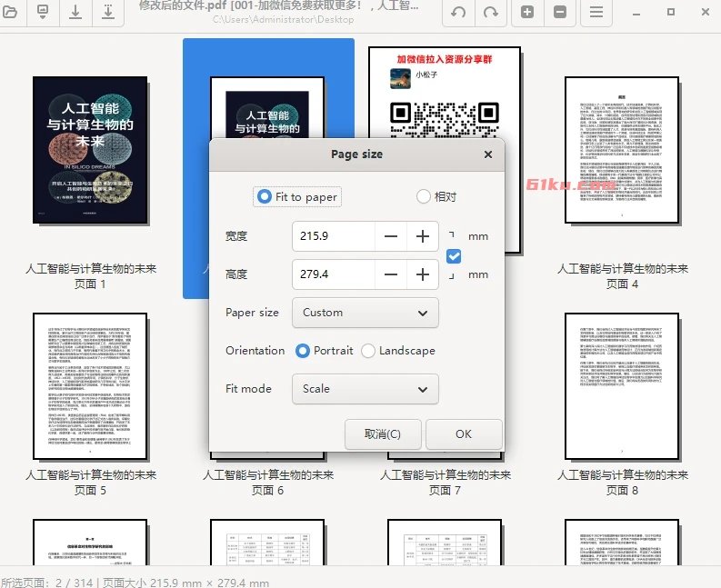Click the 页面 7 label

[445, 491]
